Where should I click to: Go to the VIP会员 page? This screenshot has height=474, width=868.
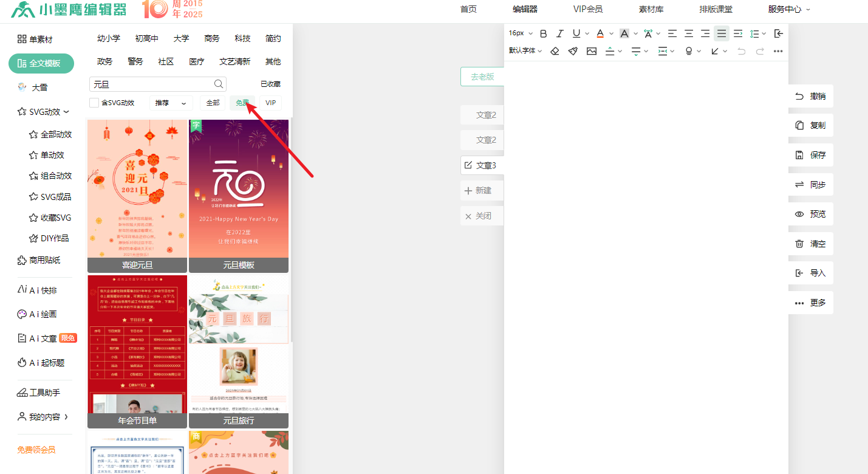pos(587,9)
